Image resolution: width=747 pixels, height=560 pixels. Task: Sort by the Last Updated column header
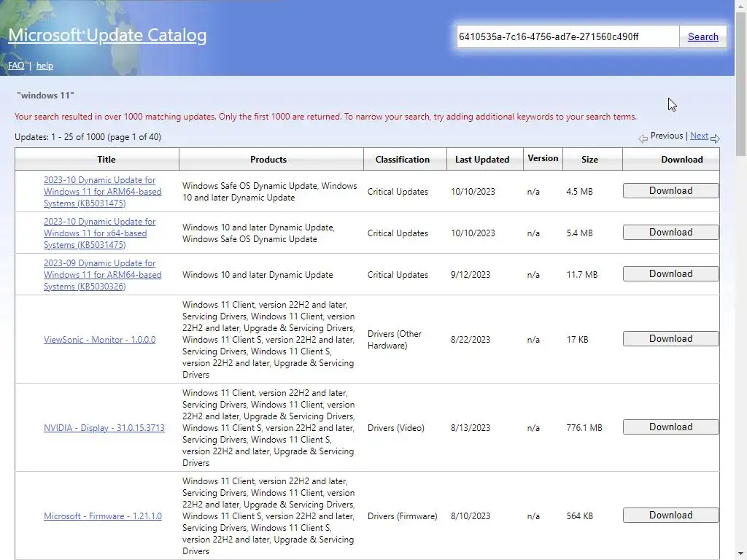482,160
